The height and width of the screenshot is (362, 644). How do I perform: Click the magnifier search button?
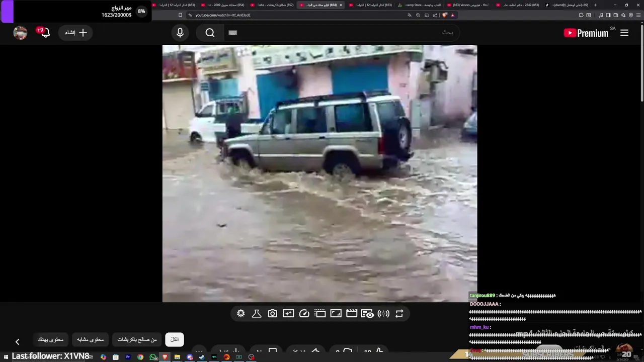[210, 33]
